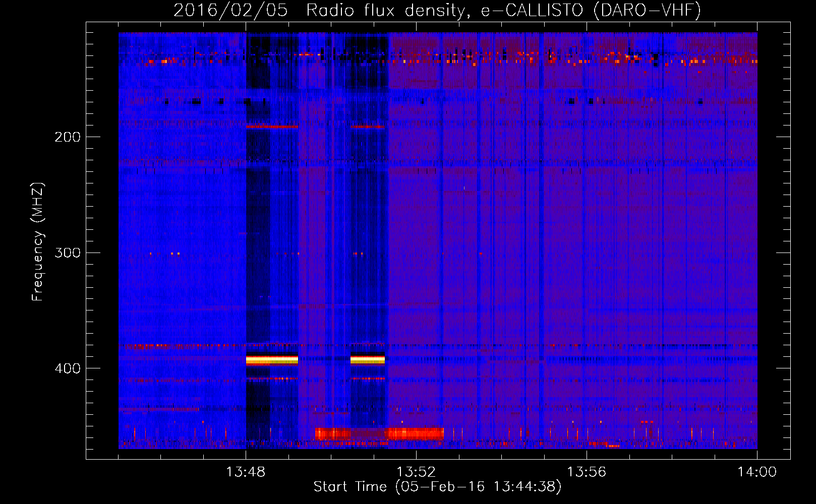Click the 14:00 time tick label

click(x=757, y=472)
